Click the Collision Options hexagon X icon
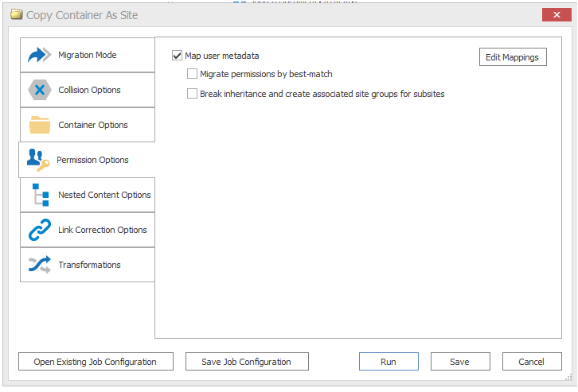 [x=39, y=90]
